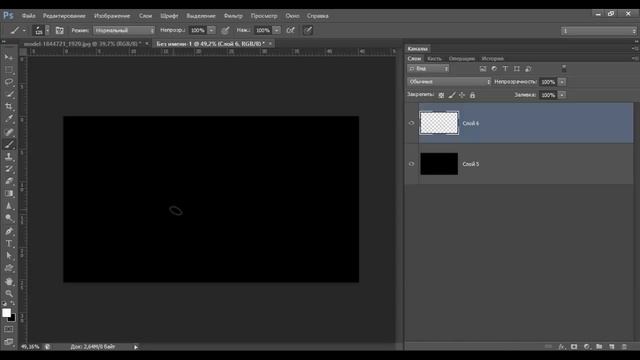Select the Dodge tool
The width and height of the screenshot is (640, 360).
pyautogui.click(x=9, y=218)
